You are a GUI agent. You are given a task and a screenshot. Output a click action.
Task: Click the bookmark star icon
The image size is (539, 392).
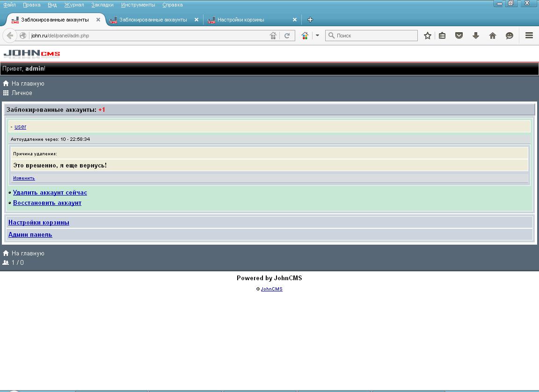pos(427,36)
